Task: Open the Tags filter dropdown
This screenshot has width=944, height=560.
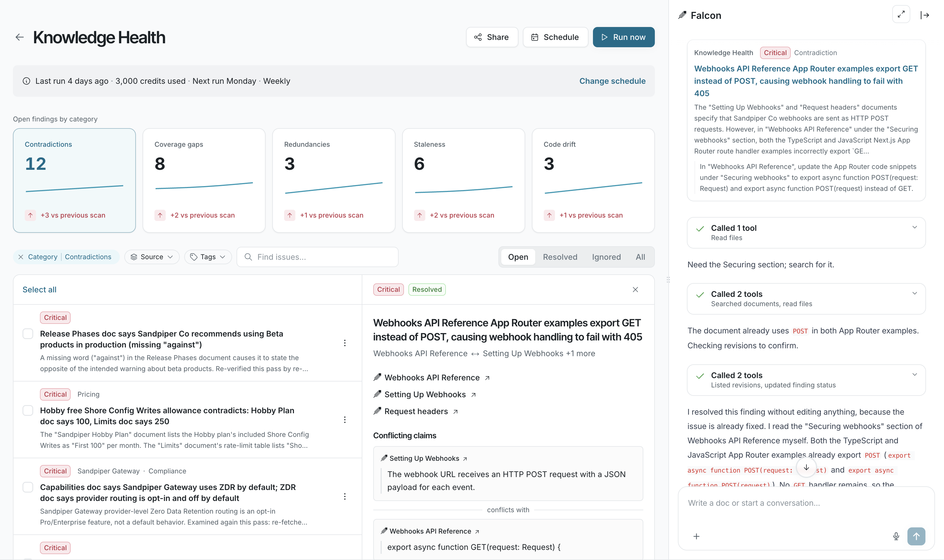Action: [x=208, y=257]
